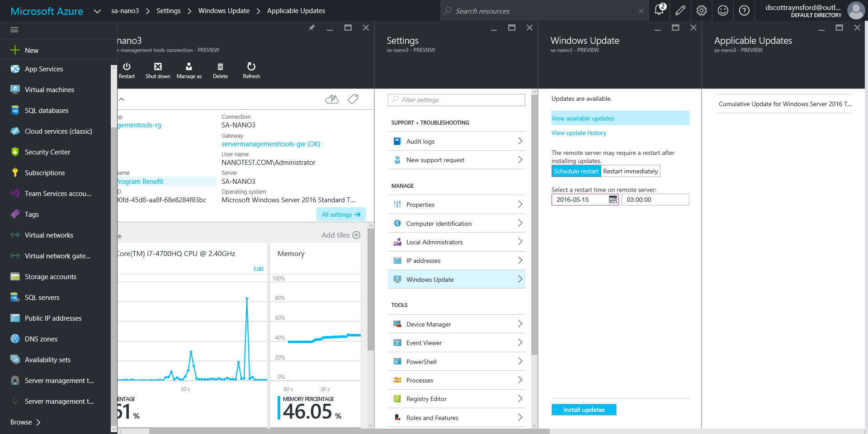868x434 pixels.
Task: Click the PowerShell icon
Action: click(397, 361)
